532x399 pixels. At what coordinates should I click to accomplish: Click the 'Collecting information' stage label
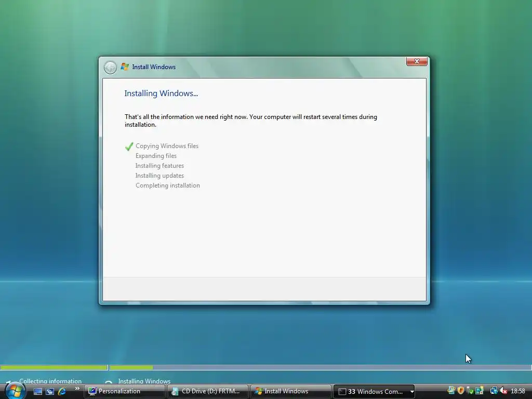coord(50,381)
